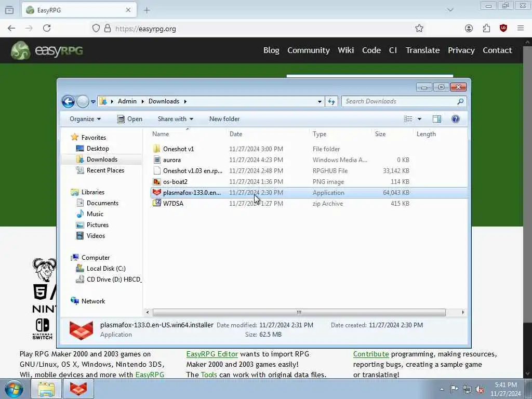Click Open in the Explorer toolbar
The width and height of the screenshot is (532, 399).
pyautogui.click(x=129, y=119)
